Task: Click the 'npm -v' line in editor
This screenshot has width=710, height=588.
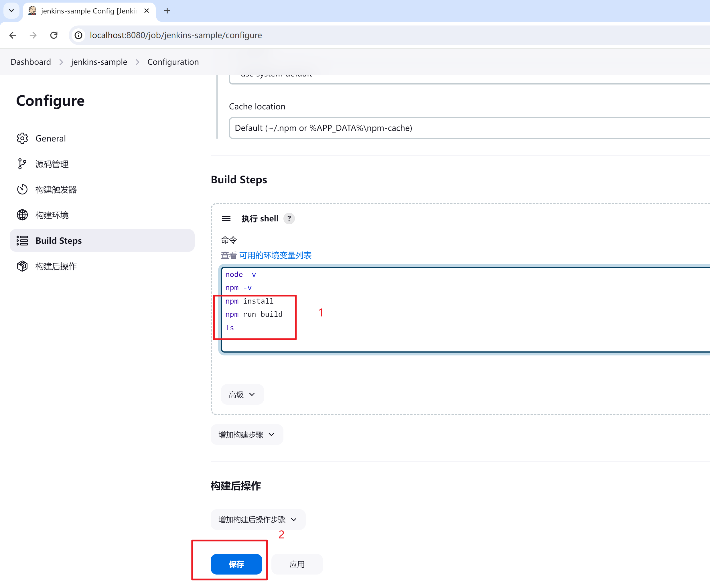Action: click(x=239, y=288)
